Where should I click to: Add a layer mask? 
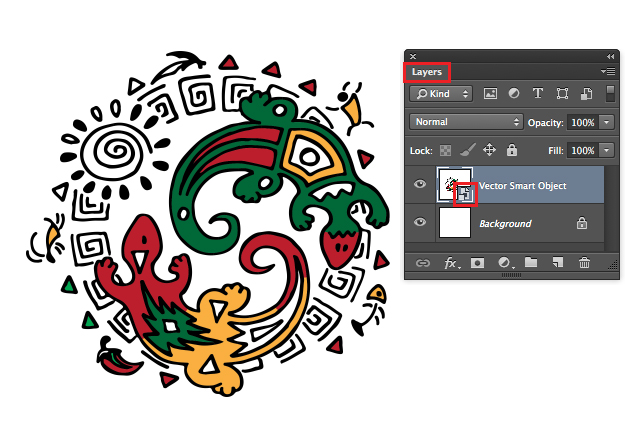478,263
